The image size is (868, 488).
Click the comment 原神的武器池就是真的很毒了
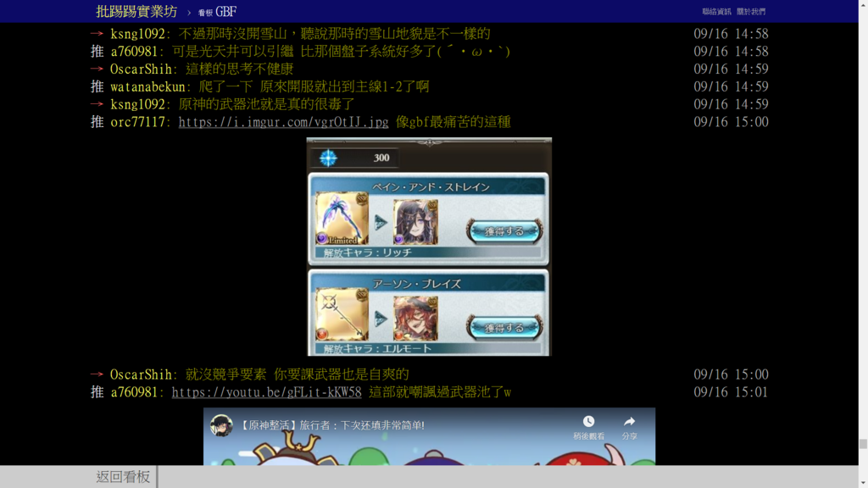pyautogui.click(x=266, y=104)
